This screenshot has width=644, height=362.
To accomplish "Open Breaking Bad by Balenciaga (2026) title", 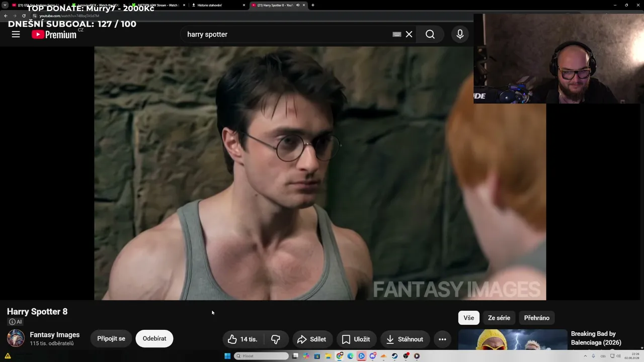I will (596, 338).
